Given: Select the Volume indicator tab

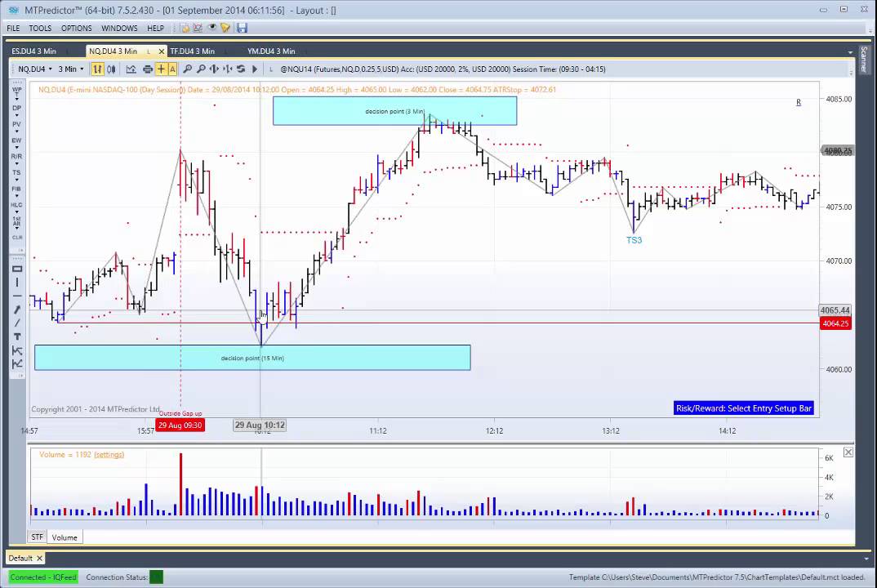Looking at the screenshot, I should click(65, 537).
